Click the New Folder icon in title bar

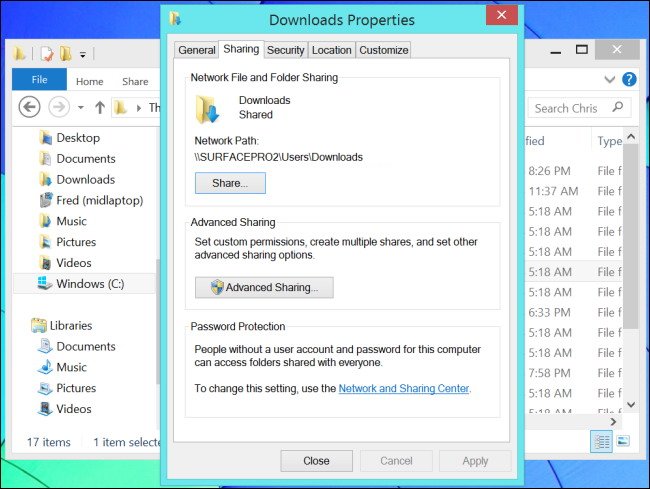click(x=65, y=54)
